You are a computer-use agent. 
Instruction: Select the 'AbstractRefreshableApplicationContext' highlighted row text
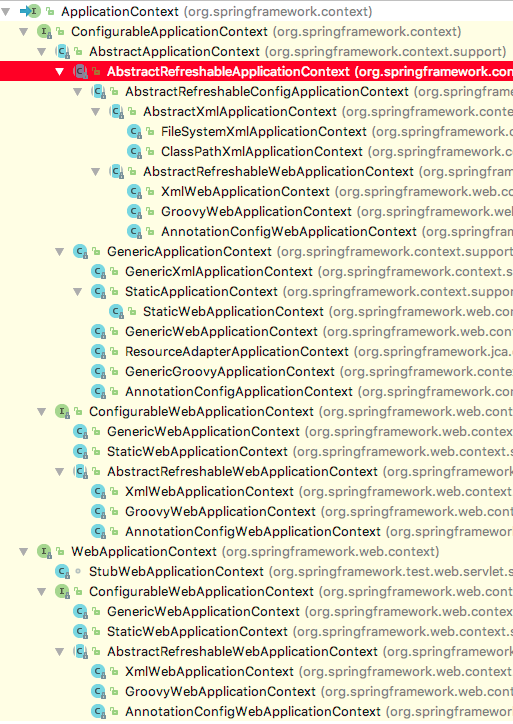(x=228, y=72)
